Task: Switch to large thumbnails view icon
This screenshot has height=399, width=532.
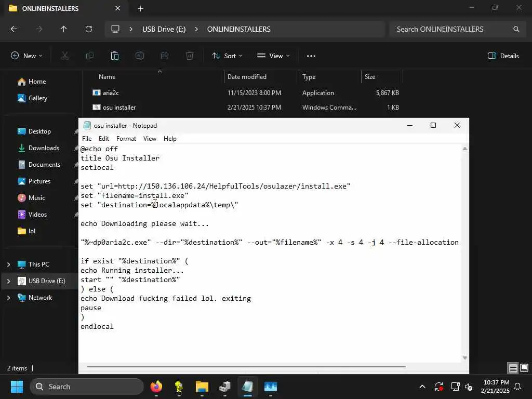Action: click(524, 368)
